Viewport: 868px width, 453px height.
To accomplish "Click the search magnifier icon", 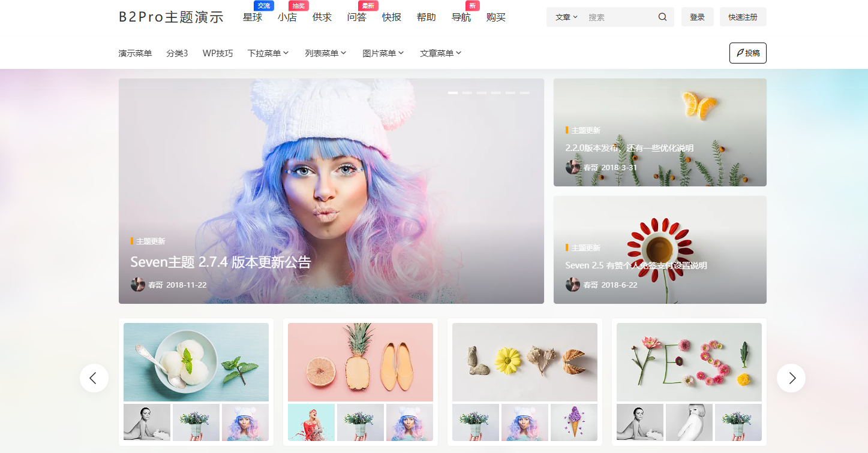I will (x=662, y=17).
